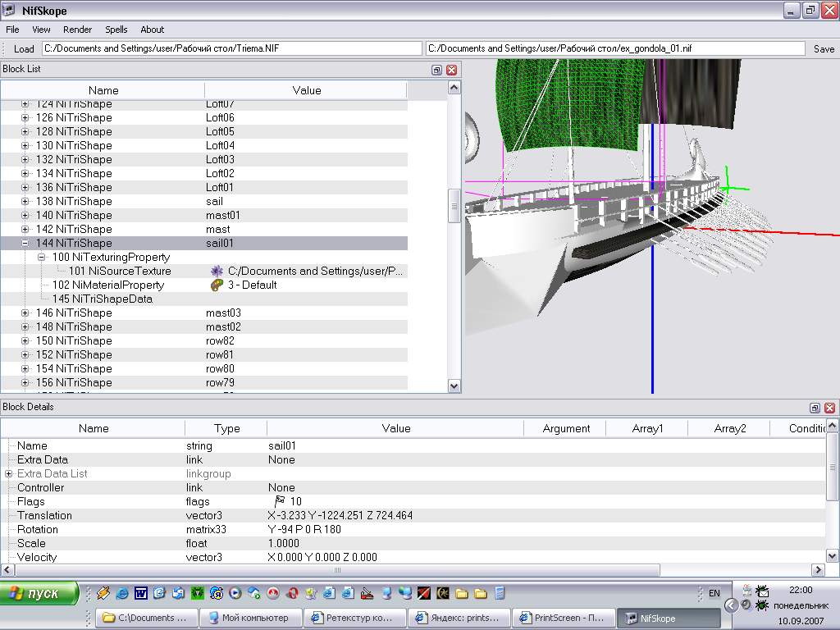Screen dimensions: 840x630
Task: Open the Spells menu
Action: pos(116,30)
